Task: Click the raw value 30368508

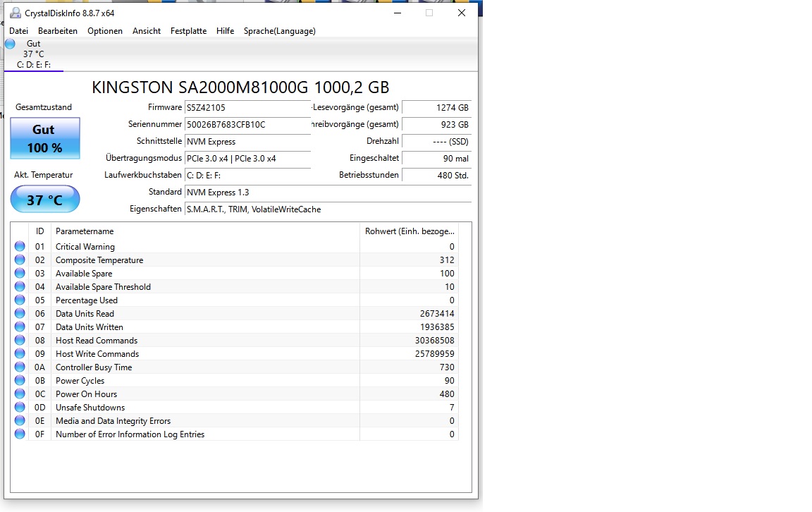Action: pos(434,341)
